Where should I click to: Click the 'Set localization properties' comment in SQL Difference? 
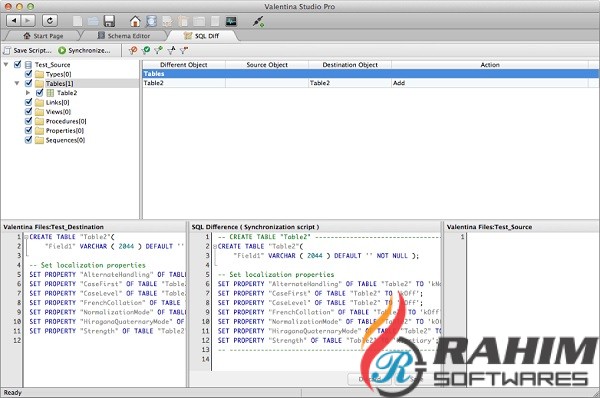point(276,274)
